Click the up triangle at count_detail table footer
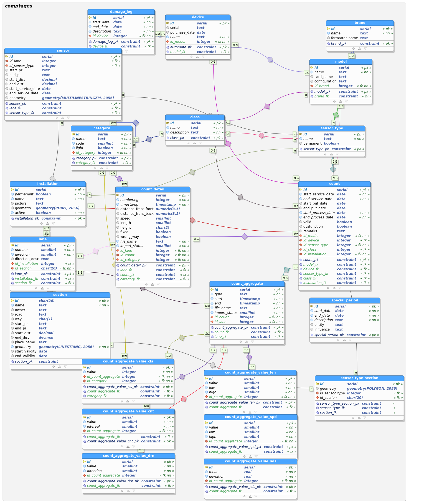Screen dimensions: 424x504 [x=152, y=284]
